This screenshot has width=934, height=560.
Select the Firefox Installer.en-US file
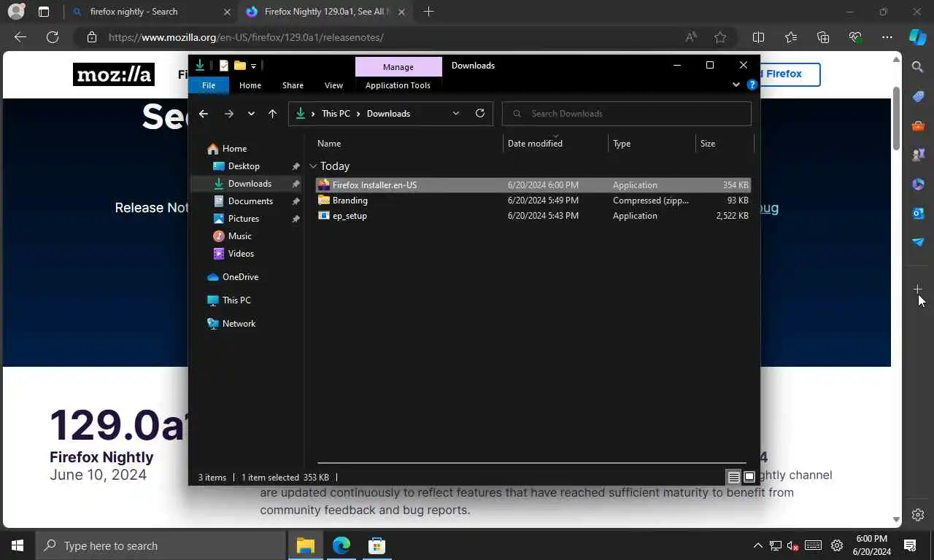pos(533,185)
